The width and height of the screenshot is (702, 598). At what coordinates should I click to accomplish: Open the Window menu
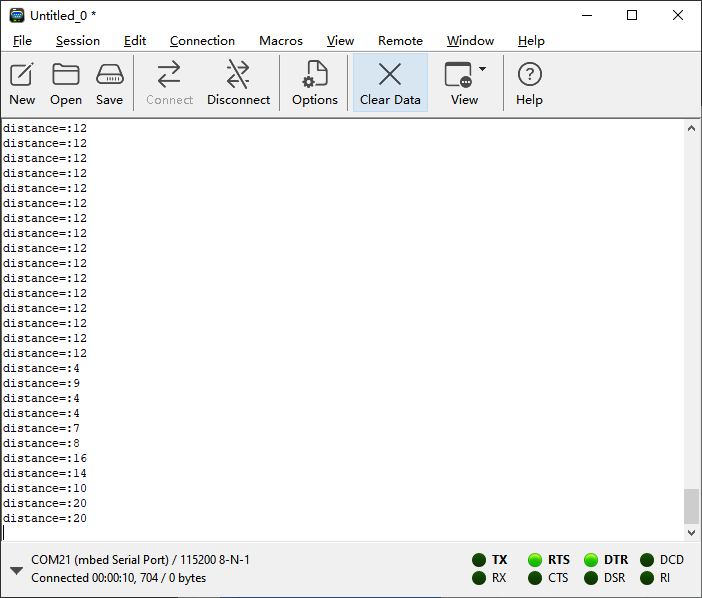point(470,41)
